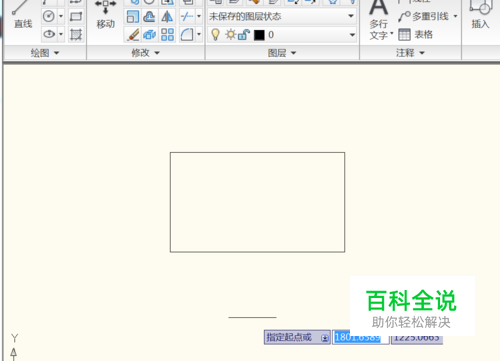Click the 插入 insert block button

point(480,15)
